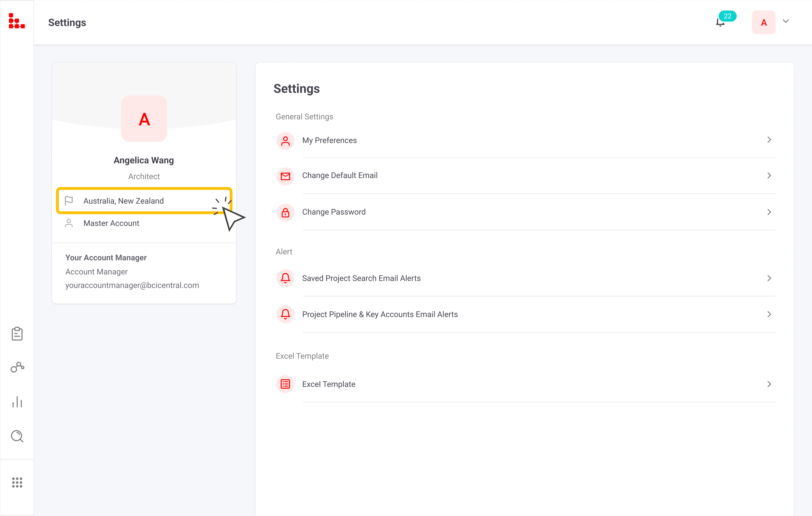Select Change Default Email setting
The height and width of the screenshot is (516, 812).
point(340,175)
